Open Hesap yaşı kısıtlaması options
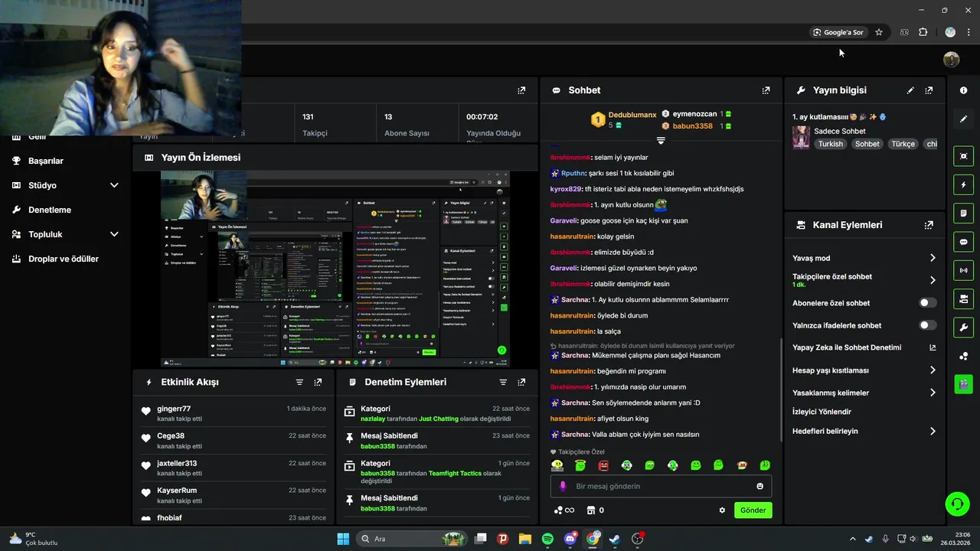The image size is (980, 551). click(x=933, y=370)
